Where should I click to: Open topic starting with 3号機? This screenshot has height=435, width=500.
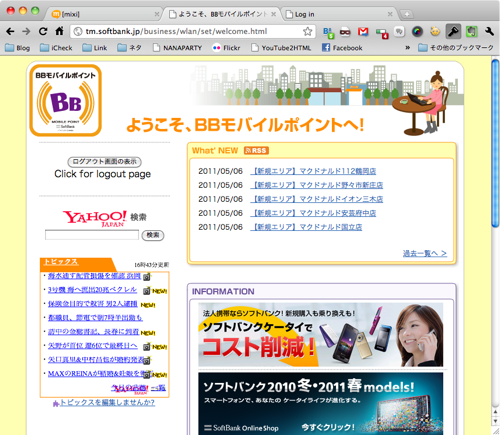[92, 290]
